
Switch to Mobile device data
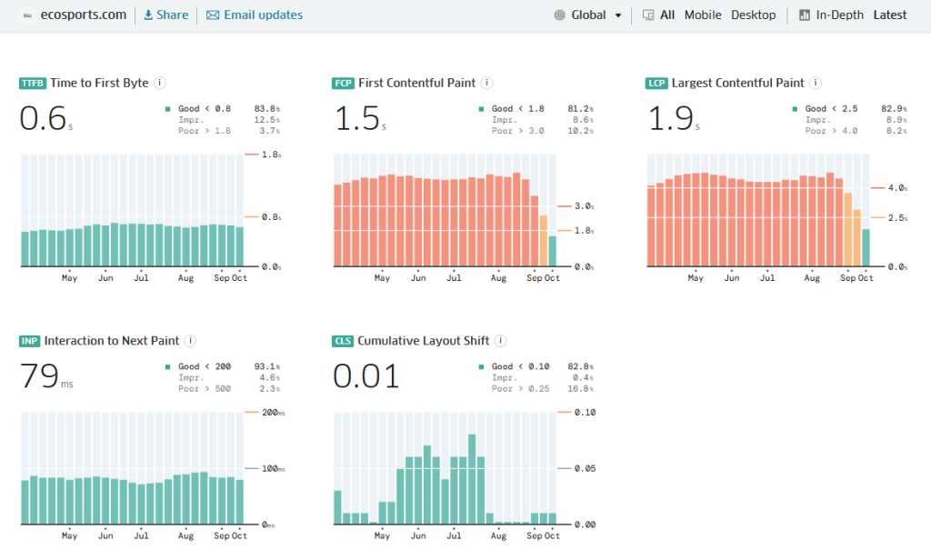pos(703,15)
